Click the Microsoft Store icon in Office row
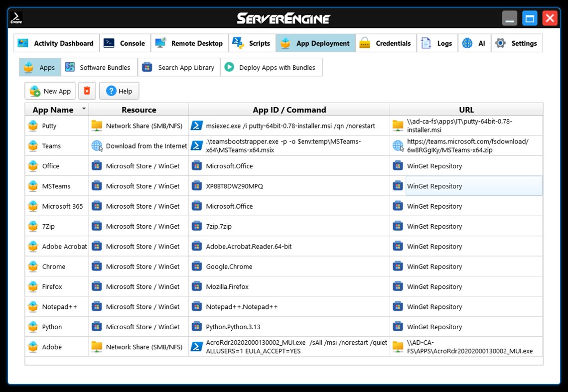This screenshot has width=568, height=392. [x=96, y=166]
